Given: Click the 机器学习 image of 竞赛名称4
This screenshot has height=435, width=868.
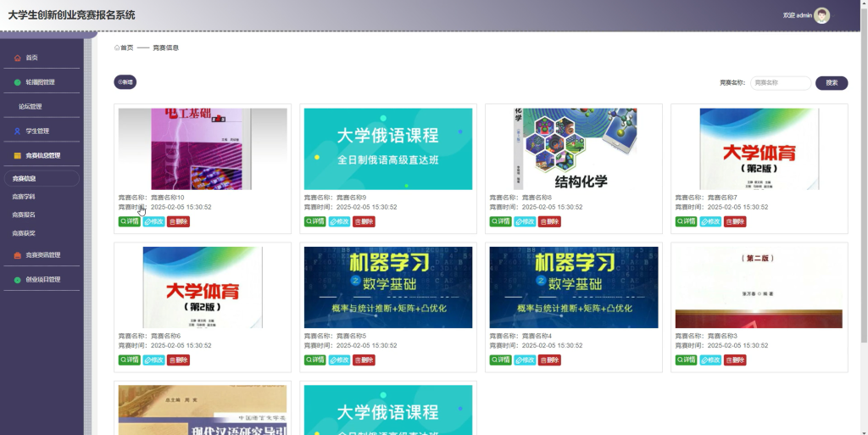Looking at the screenshot, I should pyautogui.click(x=574, y=287).
